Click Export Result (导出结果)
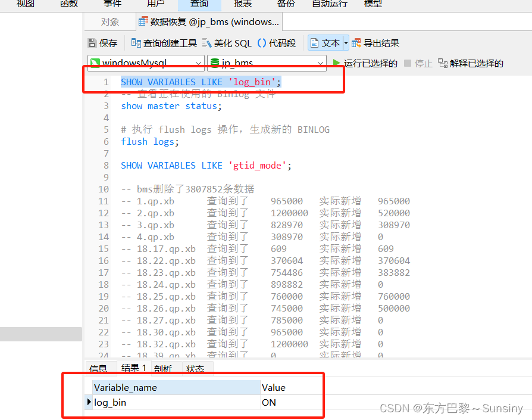 [375, 43]
